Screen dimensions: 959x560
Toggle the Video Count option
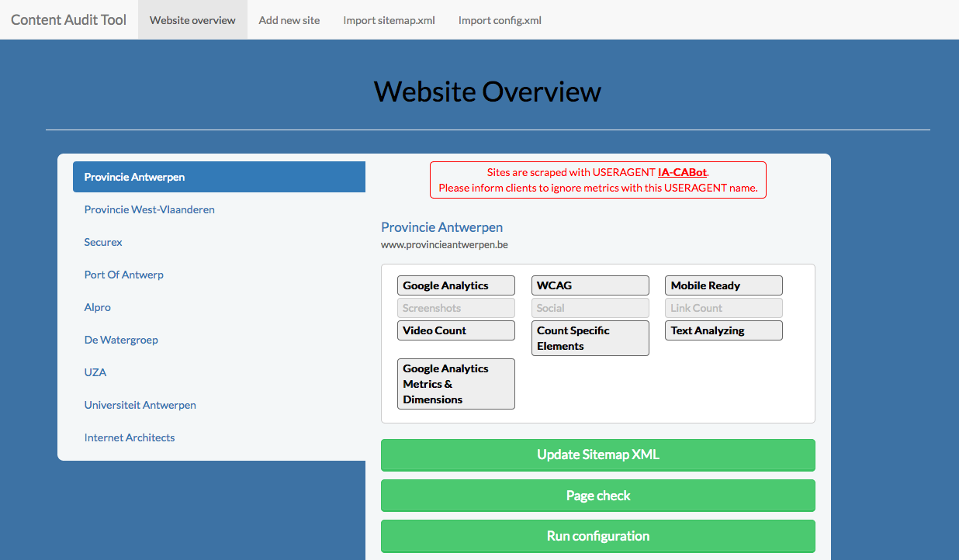point(456,330)
